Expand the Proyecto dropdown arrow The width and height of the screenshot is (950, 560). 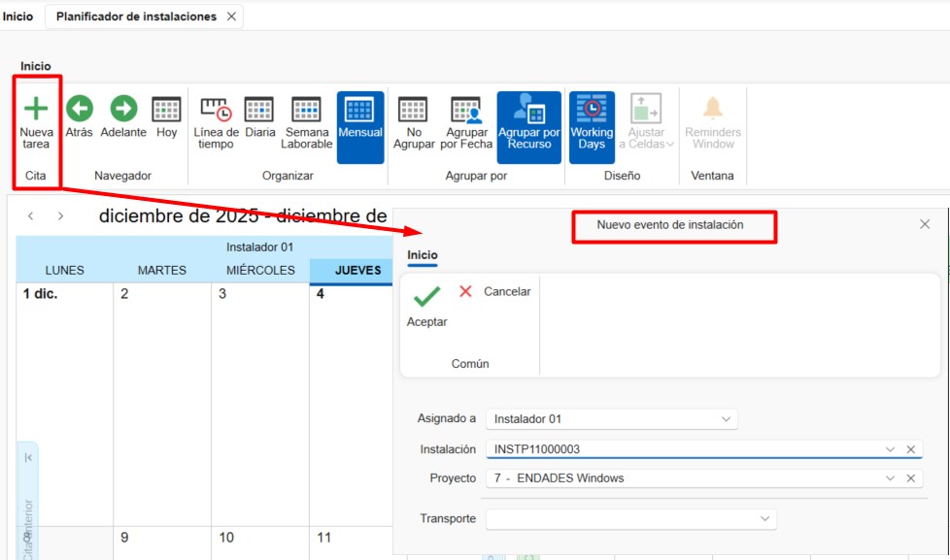click(890, 478)
